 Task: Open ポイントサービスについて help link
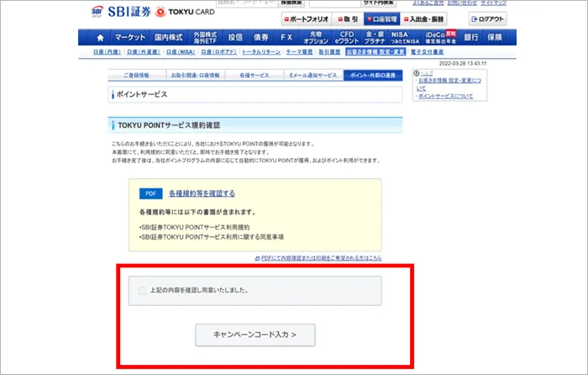pyautogui.click(x=445, y=96)
